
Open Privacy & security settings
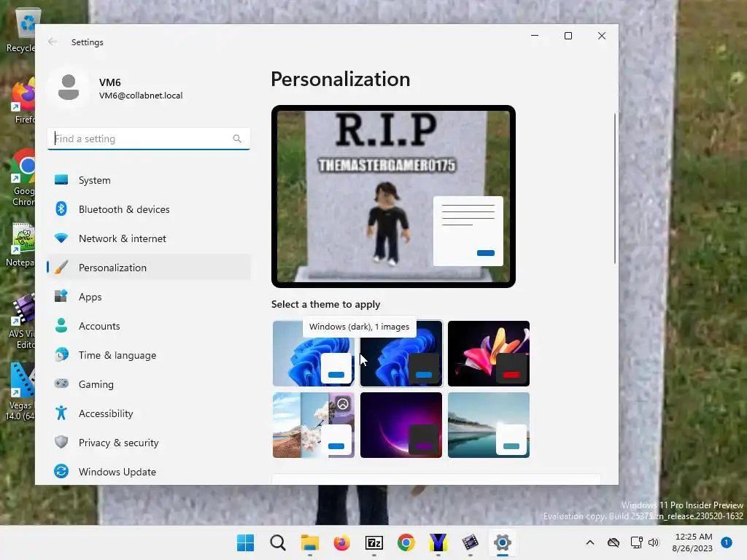[149, 443]
